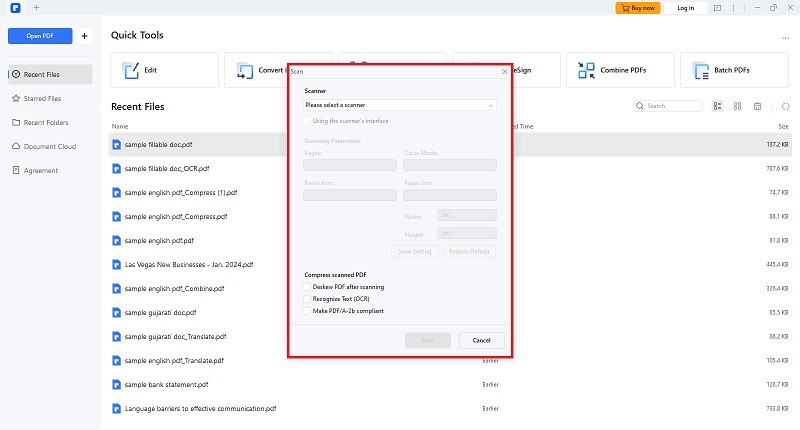Image resolution: width=800 pixels, height=430 pixels.
Task: Click the file icon of Las Vegas New Businesses
Action: [116, 265]
